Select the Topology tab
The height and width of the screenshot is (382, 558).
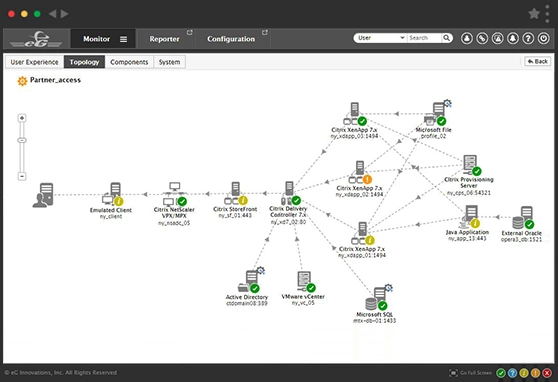pyautogui.click(x=84, y=62)
